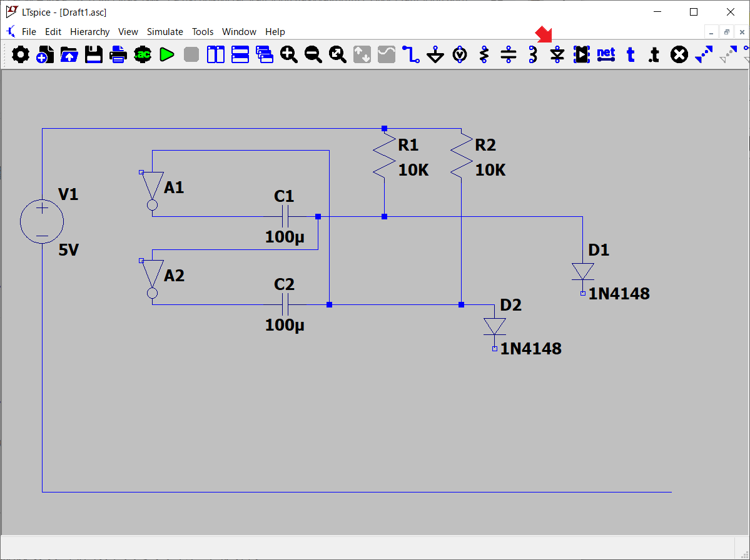Open the Simulate menu
Screen dimensions: 750x560
click(x=165, y=32)
